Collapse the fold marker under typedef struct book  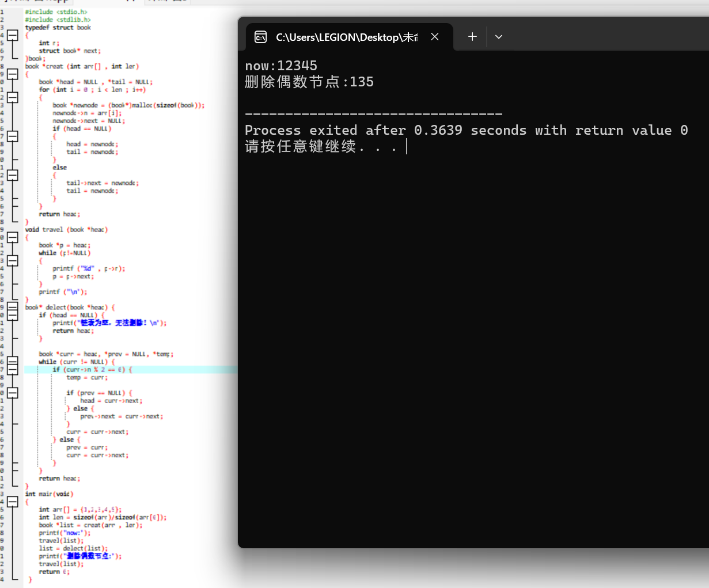point(13,35)
